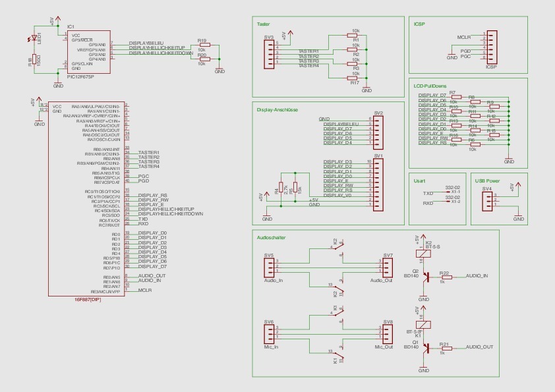Select the SV4 USB Power connector

(x=487, y=202)
